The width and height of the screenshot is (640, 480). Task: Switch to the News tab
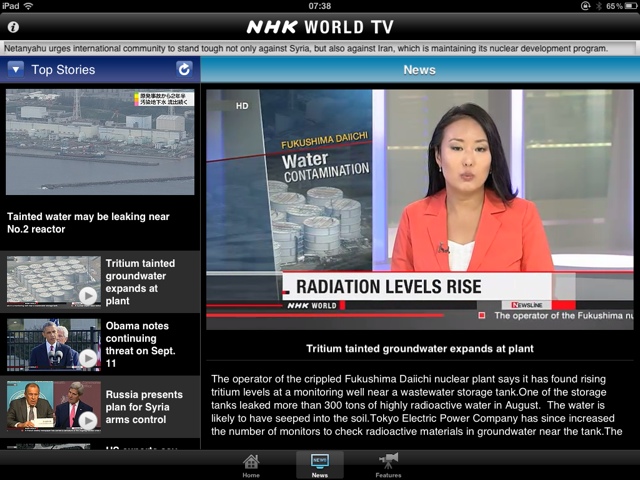click(320, 466)
